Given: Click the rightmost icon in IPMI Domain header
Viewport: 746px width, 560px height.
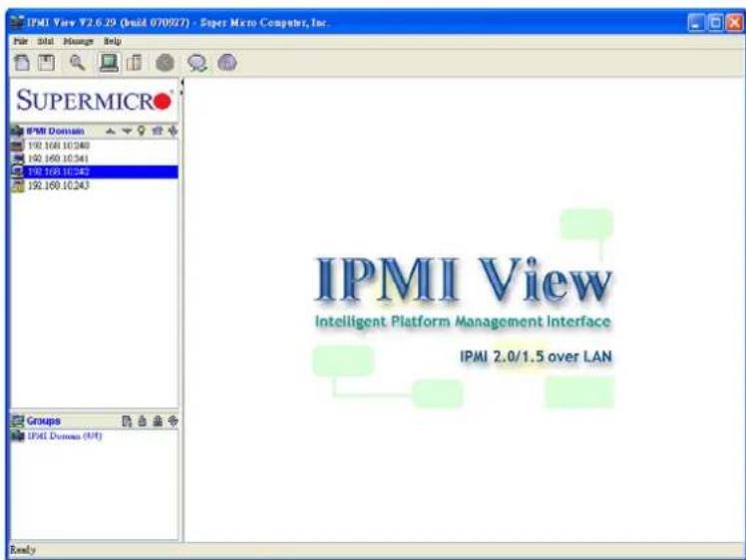Looking at the screenshot, I should [173, 131].
